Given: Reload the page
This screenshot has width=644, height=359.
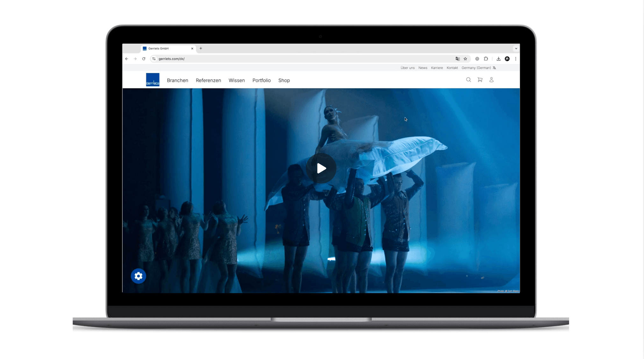Looking at the screenshot, I should (144, 59).
